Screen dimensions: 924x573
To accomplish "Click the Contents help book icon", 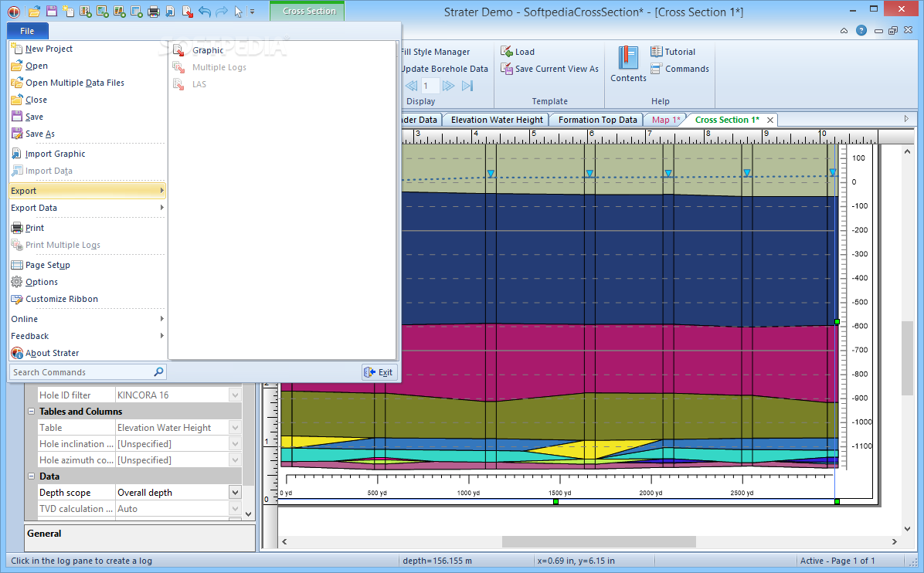I will click(628, 64).
